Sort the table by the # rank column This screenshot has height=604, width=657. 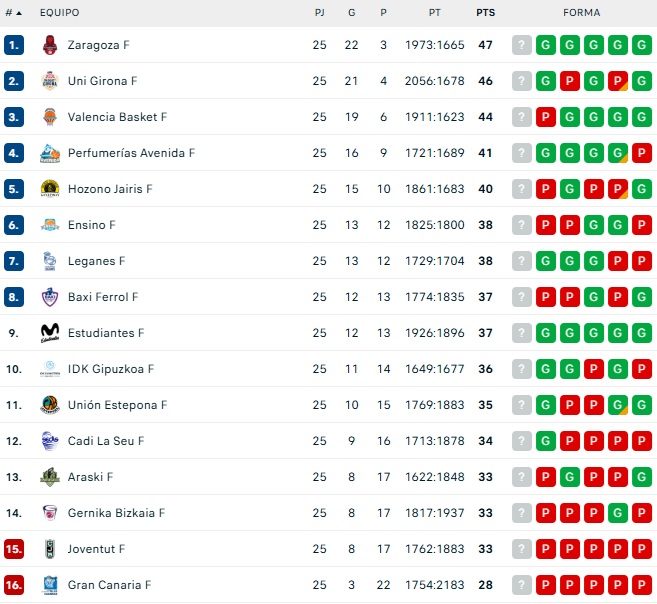pyautogui.click(x=13, y=13)
